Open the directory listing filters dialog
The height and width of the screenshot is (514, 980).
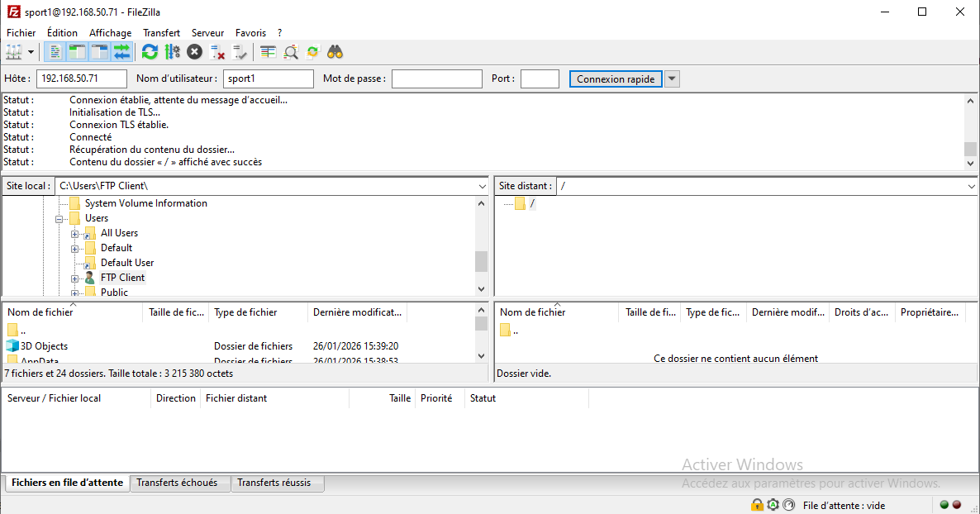pyautogui.click(x=268, y=53)
